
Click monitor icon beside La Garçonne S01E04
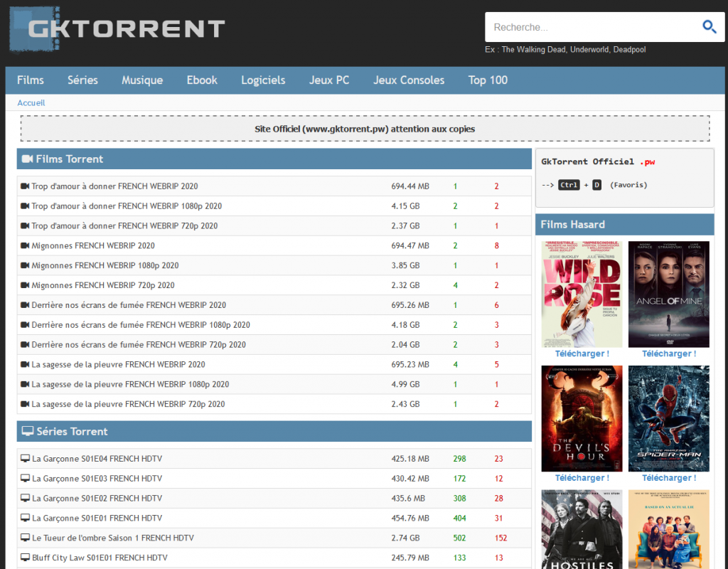click(x=25, y=459)
